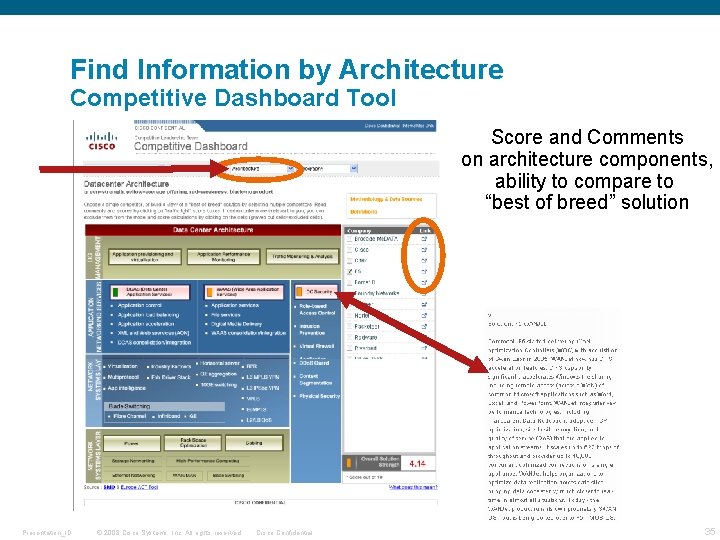Uncheck the F5 company checkbox
This screenshot has width=720, height=540.
coord(349,271)
